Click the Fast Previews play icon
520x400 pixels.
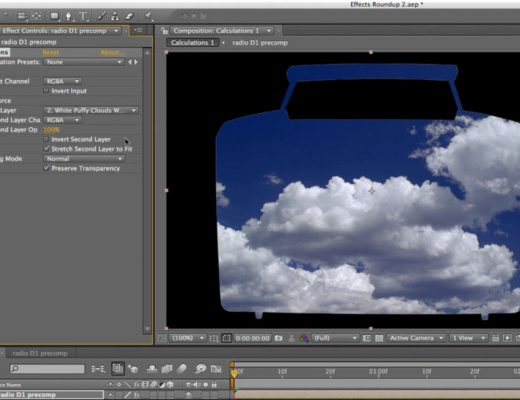[x=507, y=338]
